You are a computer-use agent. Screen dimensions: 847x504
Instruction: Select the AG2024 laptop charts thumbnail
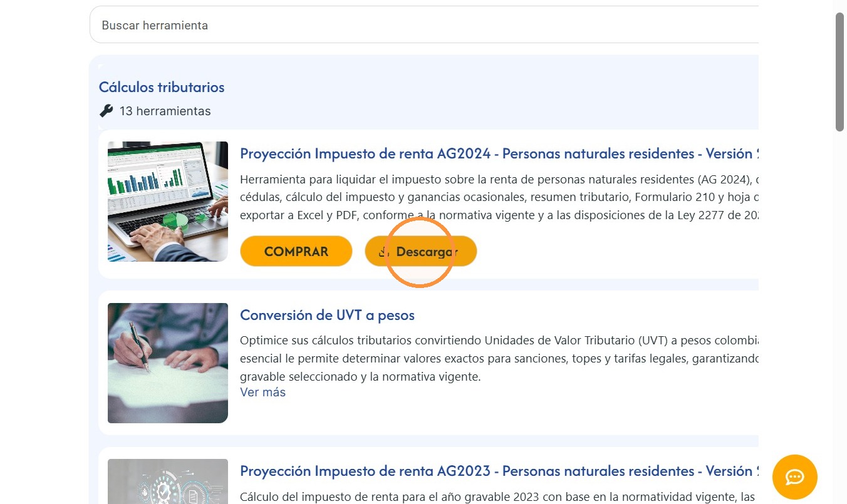pyautogui.click(x=168, y=202)
